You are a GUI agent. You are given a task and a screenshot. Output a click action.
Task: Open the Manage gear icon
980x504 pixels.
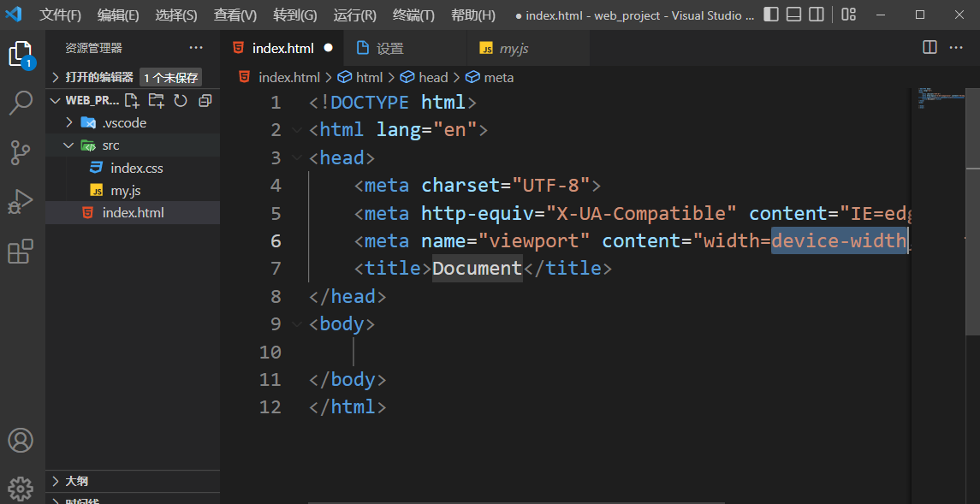click(21, 489)
